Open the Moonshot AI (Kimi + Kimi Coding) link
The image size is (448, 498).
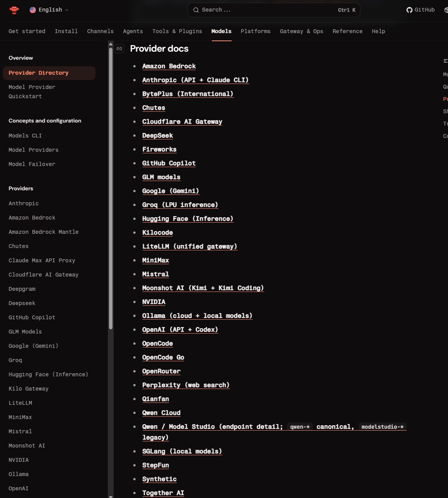click(x=203, y=288)
